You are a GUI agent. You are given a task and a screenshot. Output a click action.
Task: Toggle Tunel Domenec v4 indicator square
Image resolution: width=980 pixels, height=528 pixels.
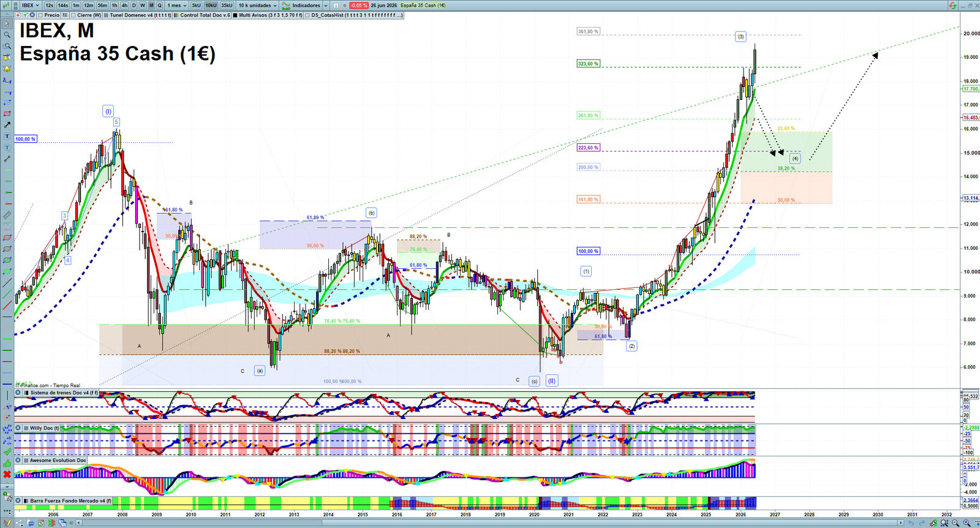coord(106,15)
